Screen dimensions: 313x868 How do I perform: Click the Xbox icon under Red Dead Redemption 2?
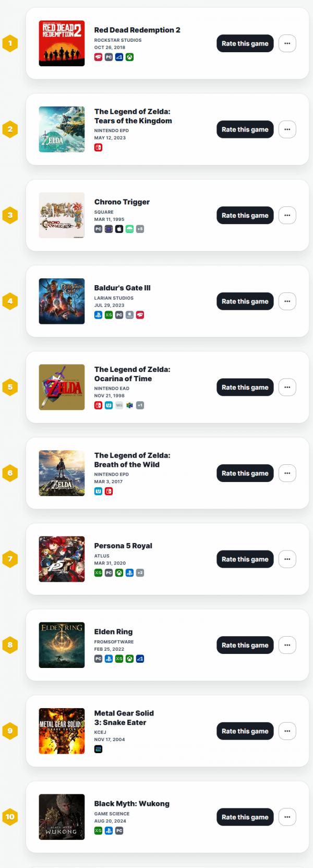tap(129, 57)
